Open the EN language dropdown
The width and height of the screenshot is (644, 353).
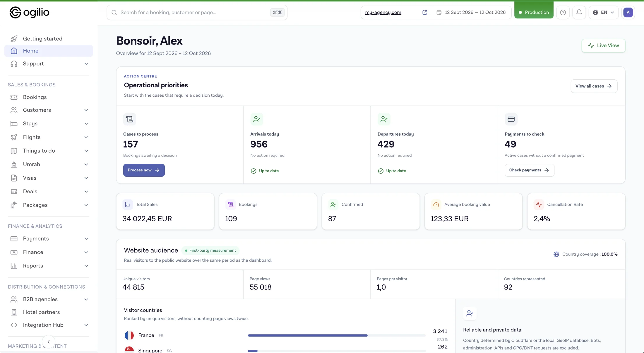click(603, 12)
